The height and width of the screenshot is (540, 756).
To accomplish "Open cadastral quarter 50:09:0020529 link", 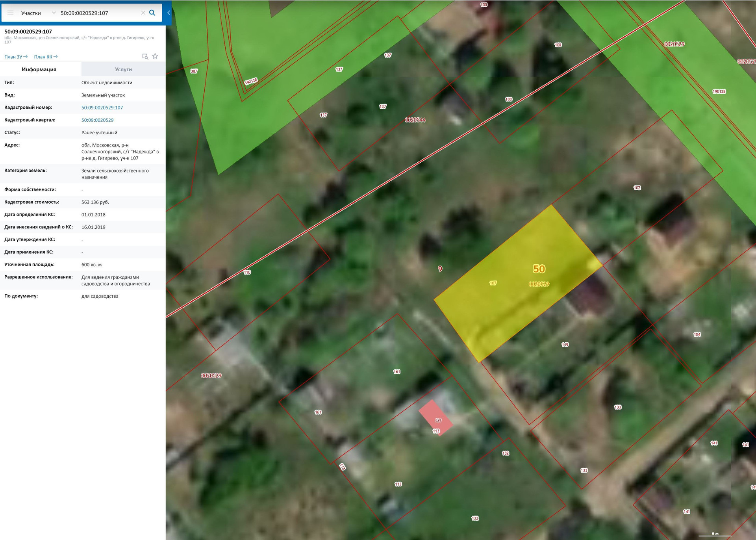I will 97,120.
